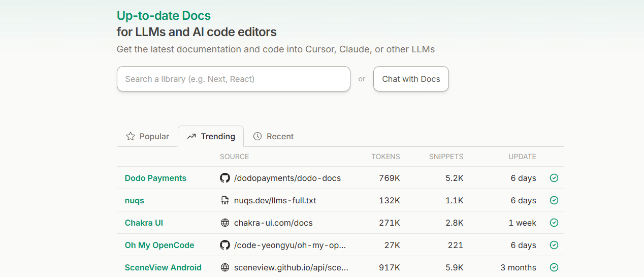
Task: Click the green check icon in nuqs row
Action: [554, 200]
